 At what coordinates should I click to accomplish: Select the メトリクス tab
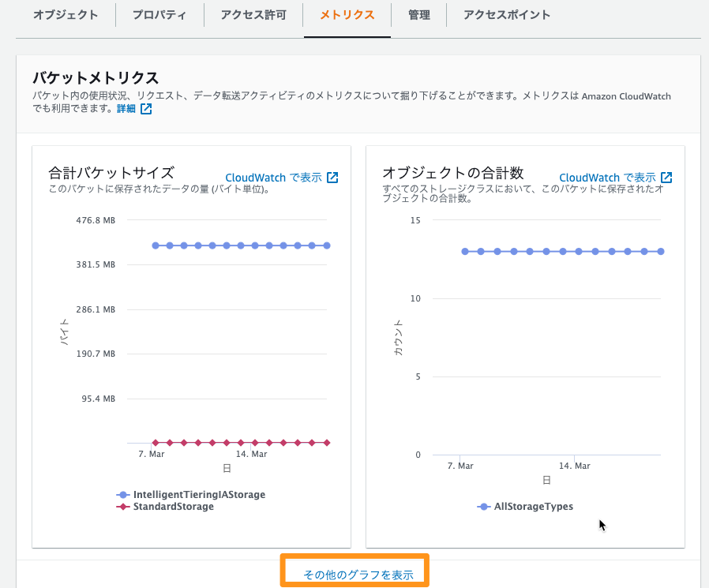[347, 15]
